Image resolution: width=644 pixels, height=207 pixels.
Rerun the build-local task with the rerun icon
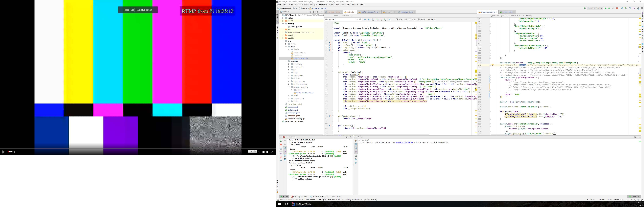coord(281,141)
